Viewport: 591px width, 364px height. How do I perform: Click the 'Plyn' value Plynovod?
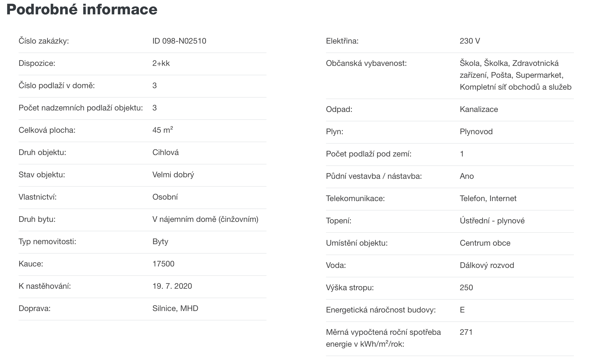pos(476,131)
